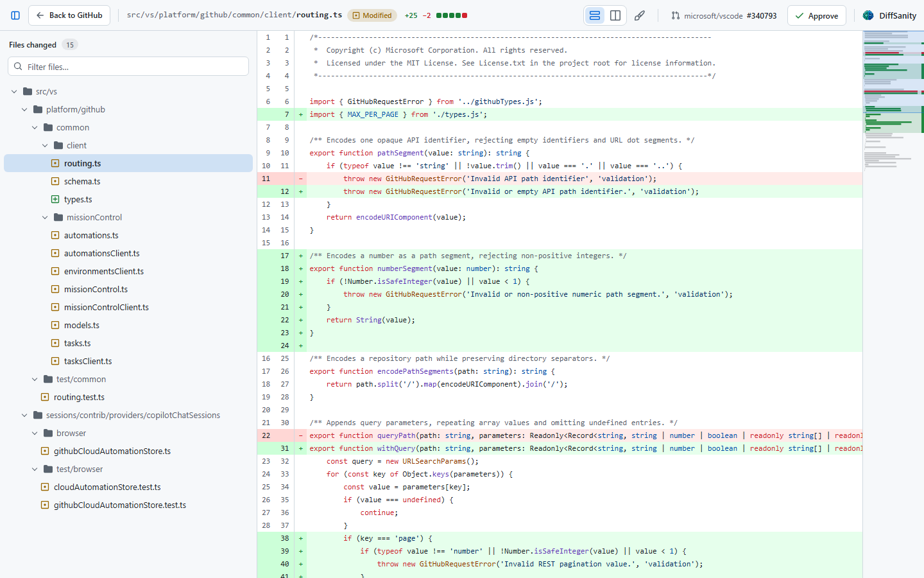Screen dimensions: 924x578
Task: Open routing.ts in the file tree
Action: 128,163
